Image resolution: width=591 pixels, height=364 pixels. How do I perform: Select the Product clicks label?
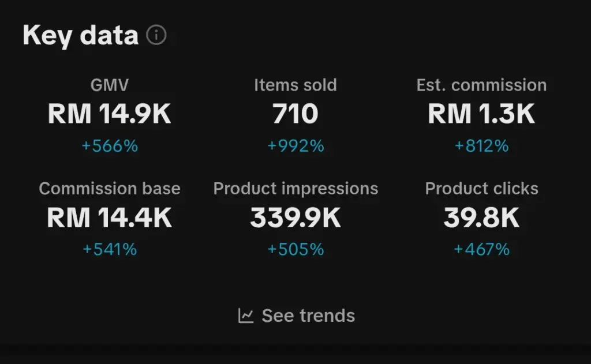point(481,189)
